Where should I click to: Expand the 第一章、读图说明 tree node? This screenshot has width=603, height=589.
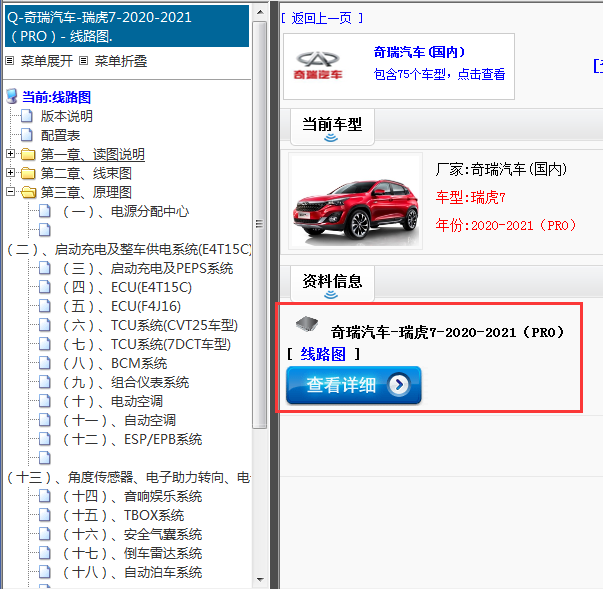point(10,154)
